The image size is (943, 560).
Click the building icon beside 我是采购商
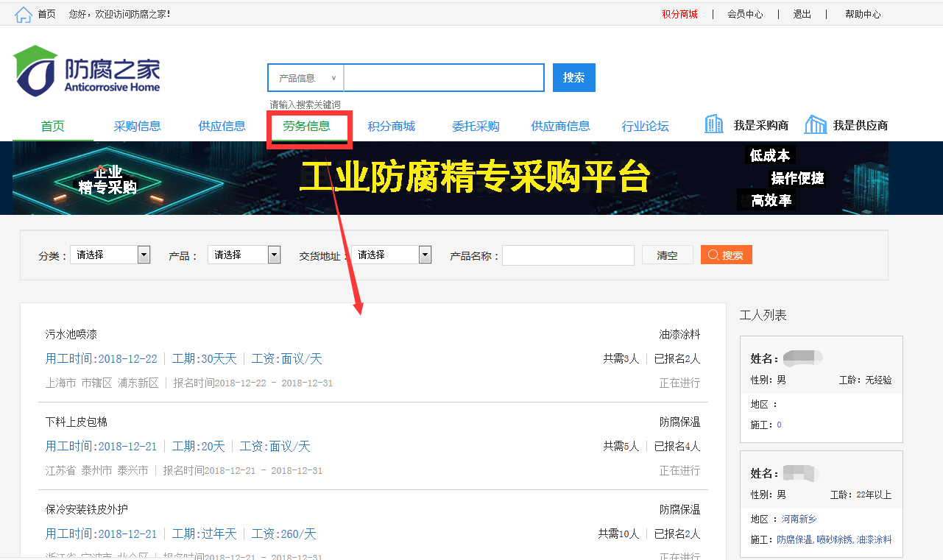click(x=713, y=124)
